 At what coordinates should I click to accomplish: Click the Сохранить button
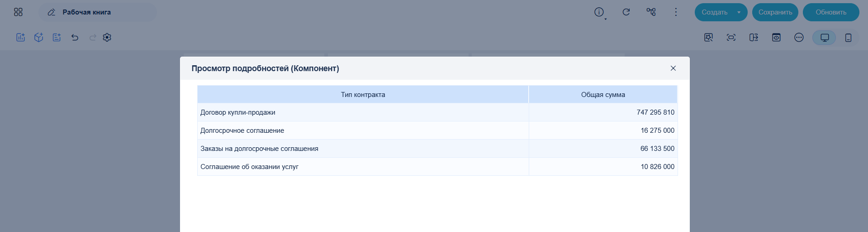point(775,12)
